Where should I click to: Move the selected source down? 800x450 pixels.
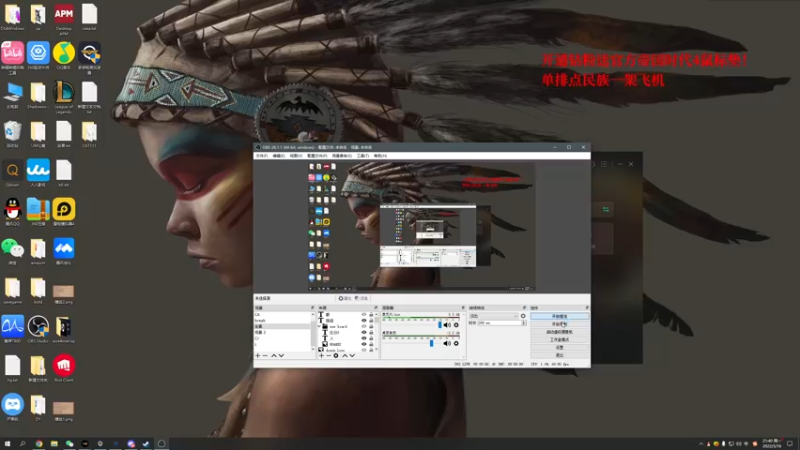352,356
